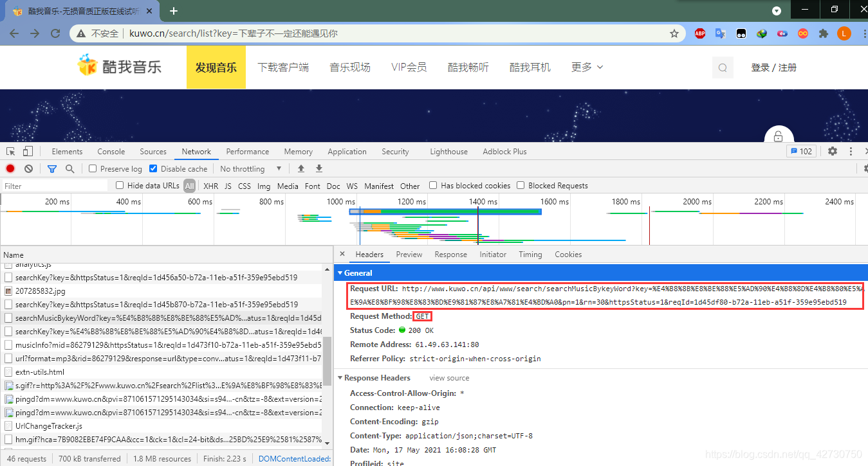Open the Cookies tab of request
This screenshot has height=466, width=868.
coord(568,255)
